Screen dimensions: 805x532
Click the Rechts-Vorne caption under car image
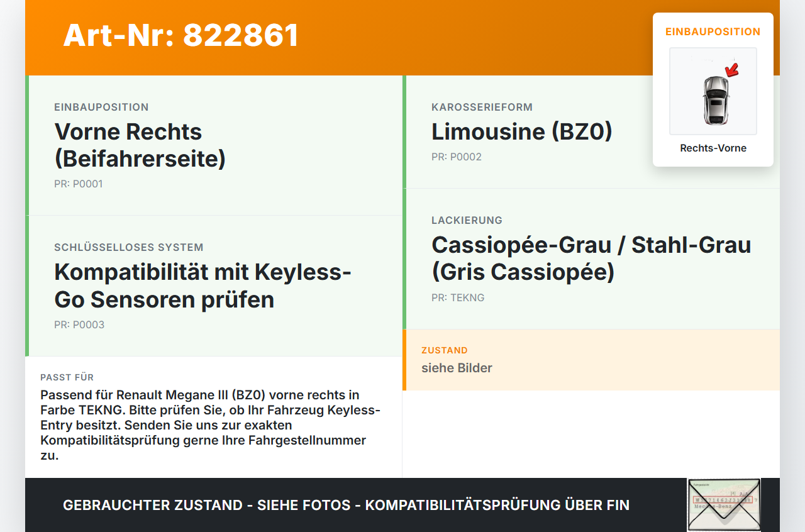tap(713, 148)
